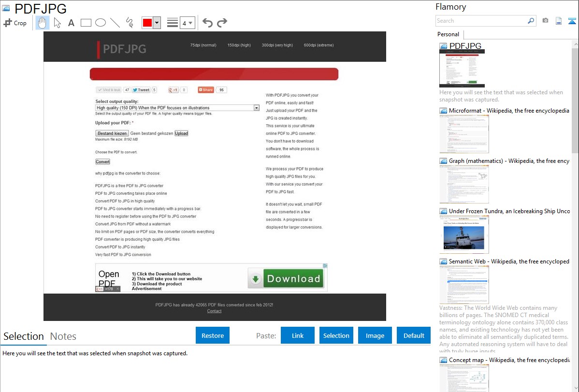Activate the hand pan tool
Viewport: 579px width, 392px height.
click(x=42, y=23)
